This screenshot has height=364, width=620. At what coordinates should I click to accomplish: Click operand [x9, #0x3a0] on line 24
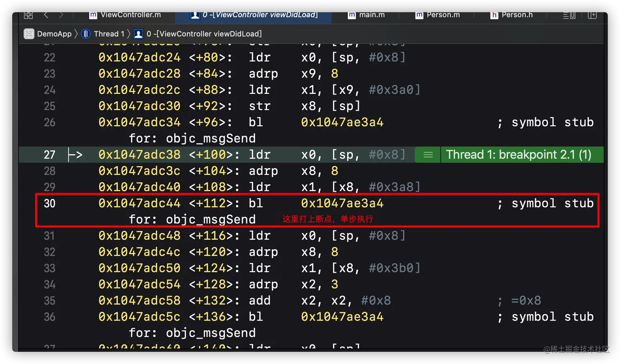[376, 90]
